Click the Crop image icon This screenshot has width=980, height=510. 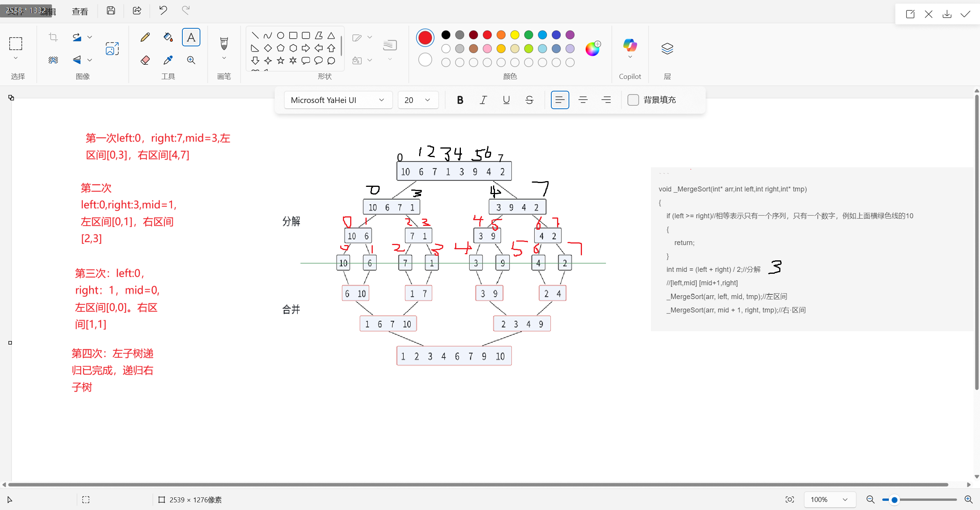[x=53, y=37]
